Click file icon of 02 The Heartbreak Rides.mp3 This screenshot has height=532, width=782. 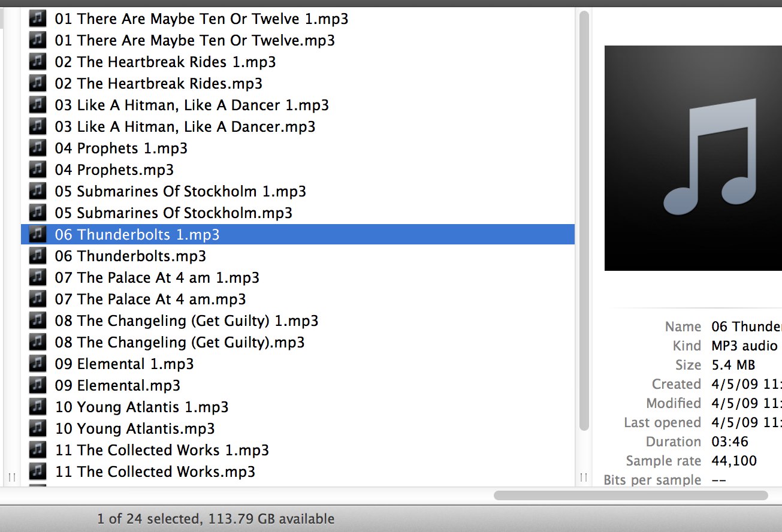click(37, 83)
